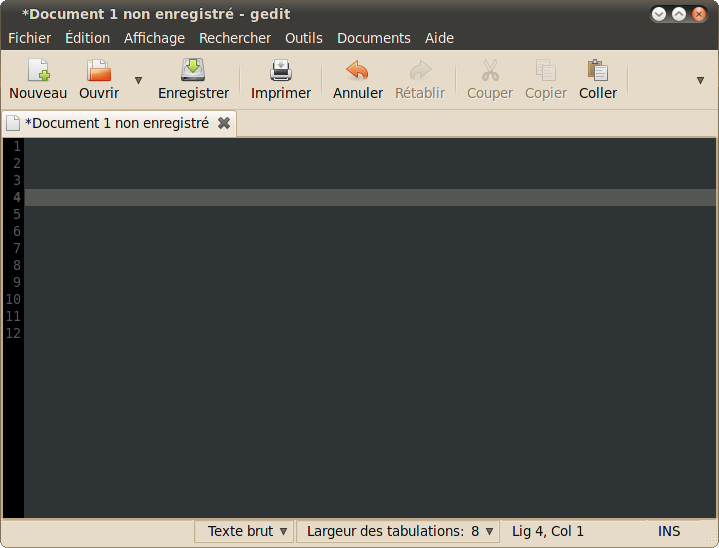Save the document with the Enregistrer icon
Viewport: 719px width, 548px height.
pyautogui.click(x=193, y=71)
